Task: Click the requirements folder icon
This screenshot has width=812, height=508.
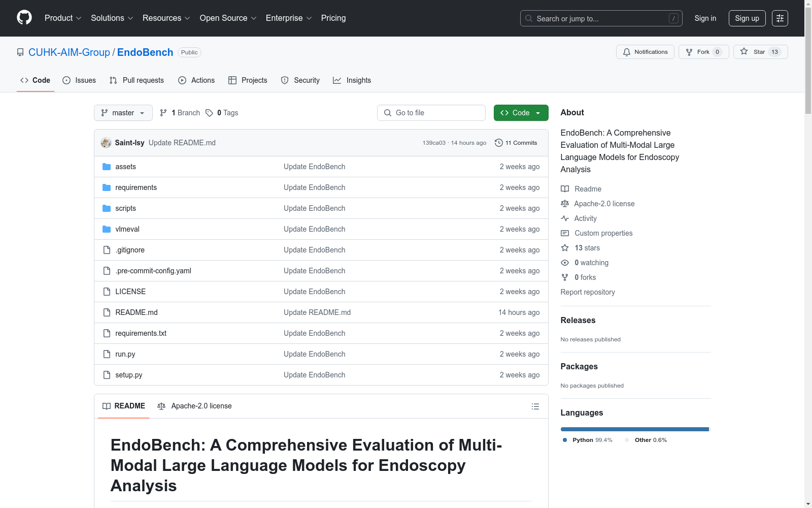Action: [x=107, y=187]
